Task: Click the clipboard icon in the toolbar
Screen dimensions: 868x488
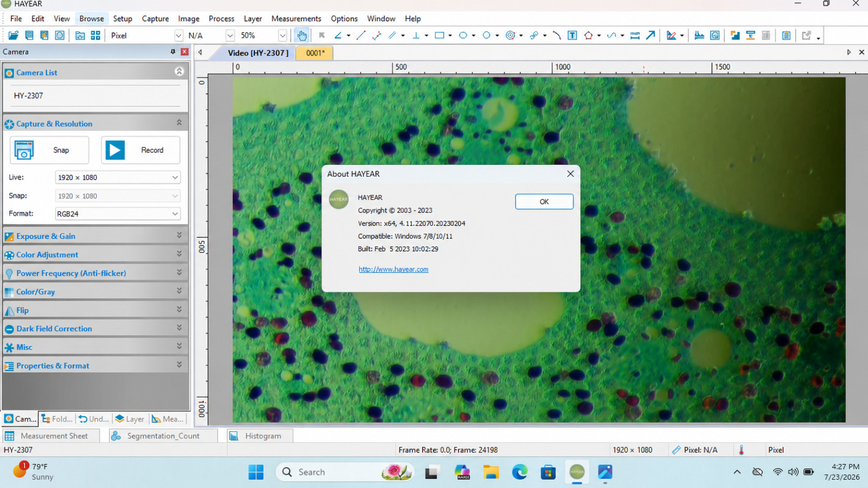Action: point(786,35)
